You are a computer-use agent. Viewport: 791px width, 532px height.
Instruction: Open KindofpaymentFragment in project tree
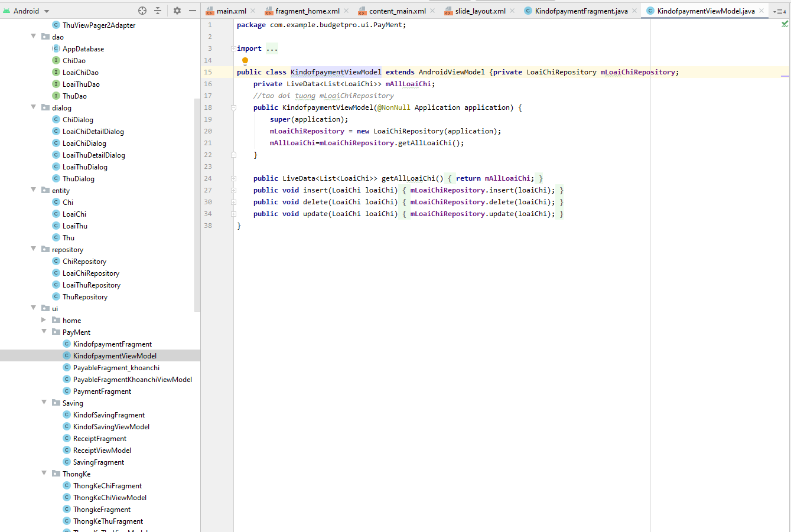click(112, 344)
